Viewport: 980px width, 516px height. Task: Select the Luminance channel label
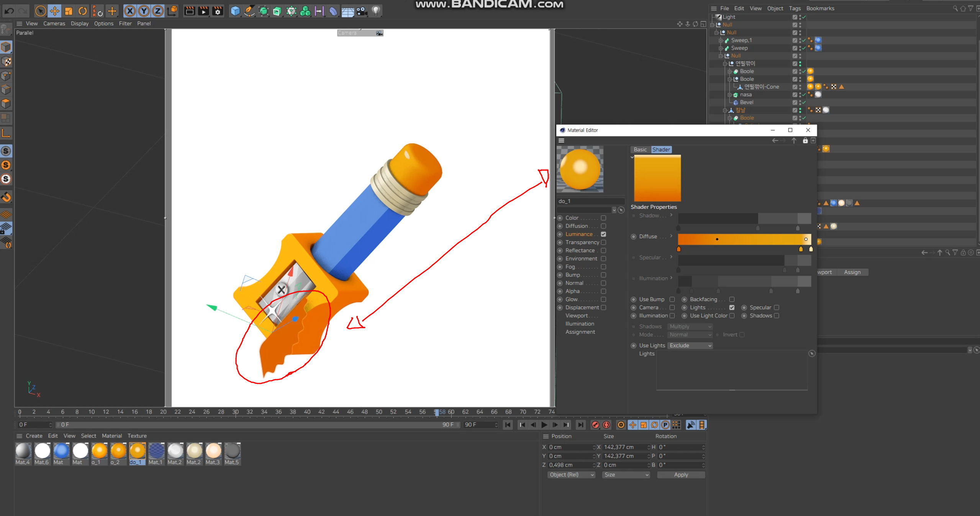coord(579,234)
